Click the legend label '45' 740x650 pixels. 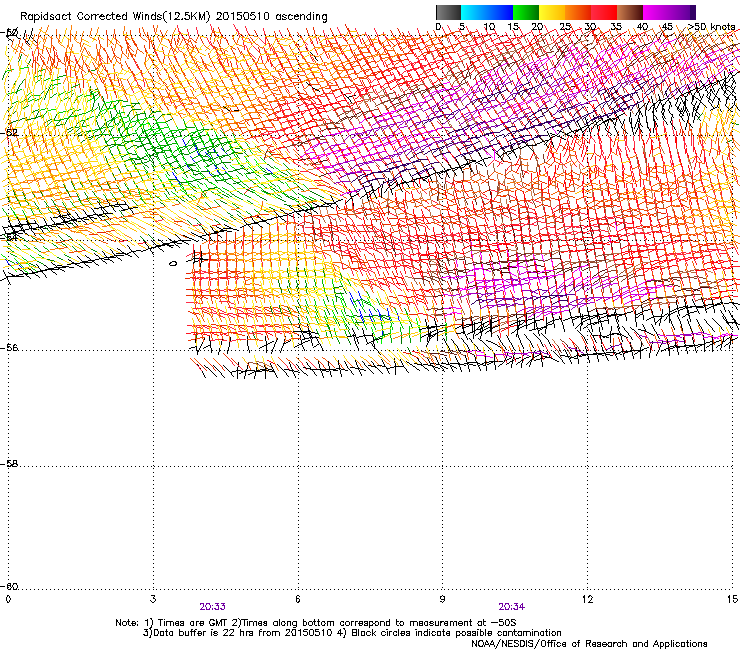(x=667, y=27)
